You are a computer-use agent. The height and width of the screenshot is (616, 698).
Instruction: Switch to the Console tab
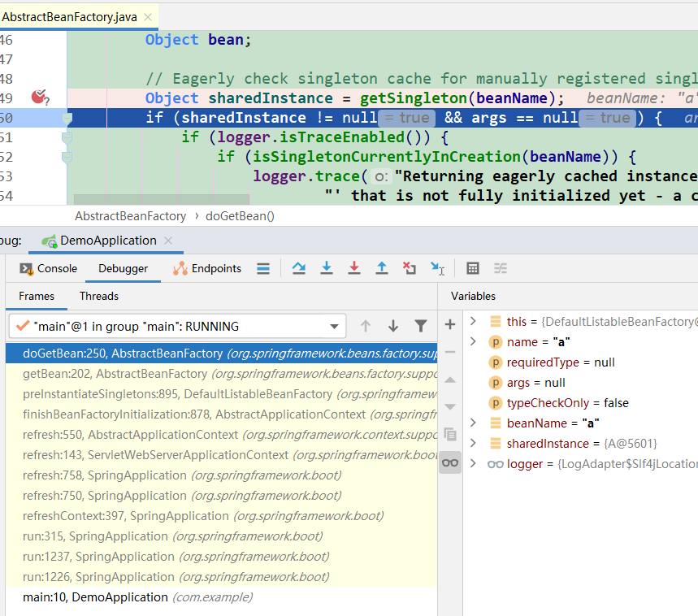(49, 268)
